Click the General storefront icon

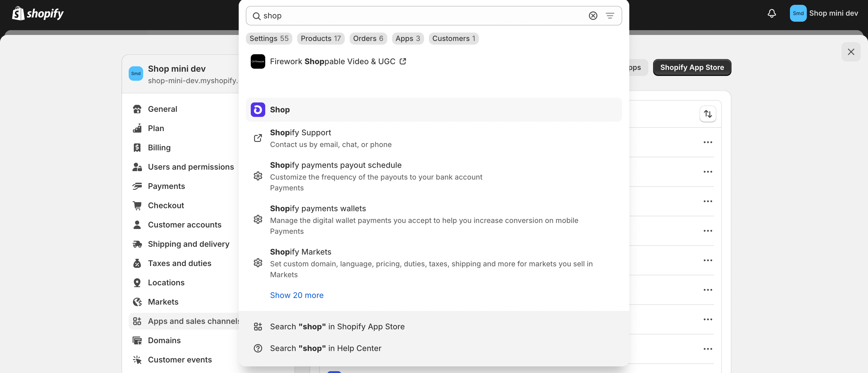point(137,109)
